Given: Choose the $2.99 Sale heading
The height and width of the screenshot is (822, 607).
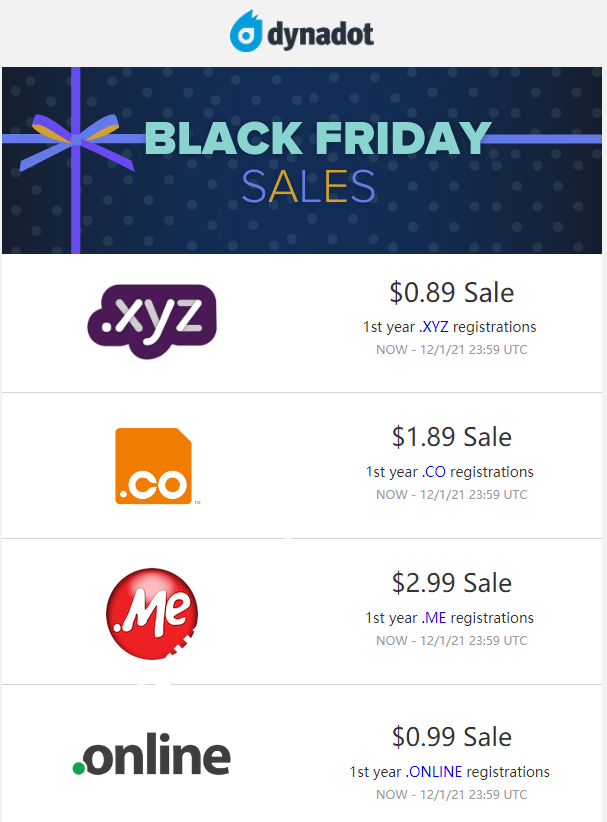Looking at the screenshot, I should tap(451, 583).
